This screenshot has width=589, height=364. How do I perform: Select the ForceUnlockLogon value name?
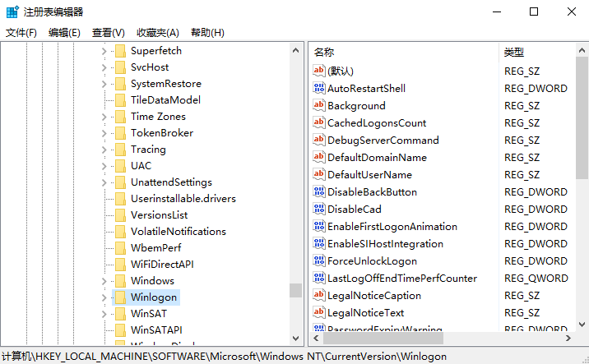coord(373,261)
